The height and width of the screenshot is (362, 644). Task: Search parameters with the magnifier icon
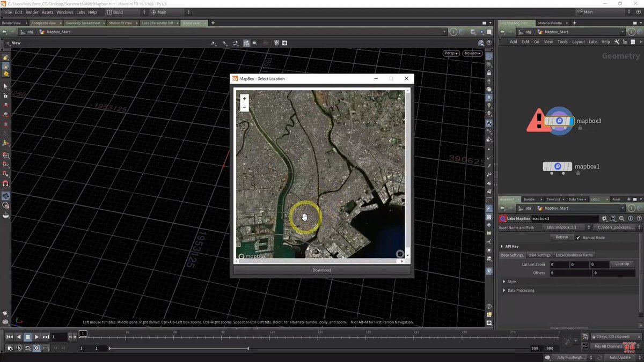(x=621, y=219)
